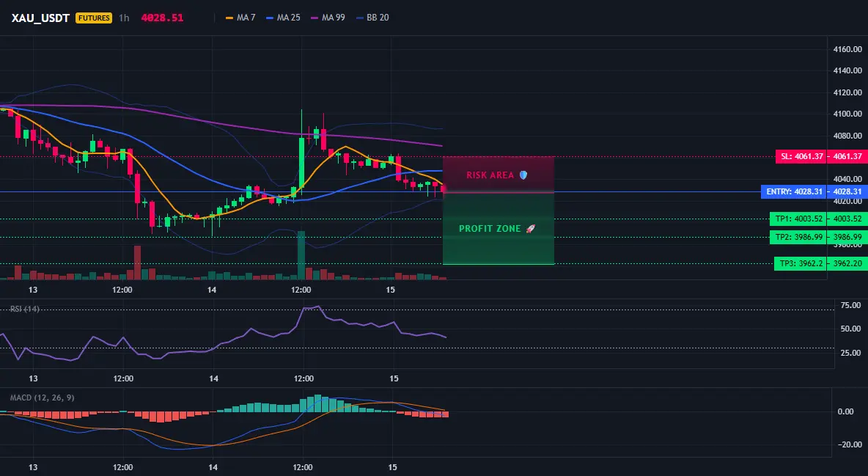
Task: Click the 4040.00 price axis value
Action: [847, 179]
